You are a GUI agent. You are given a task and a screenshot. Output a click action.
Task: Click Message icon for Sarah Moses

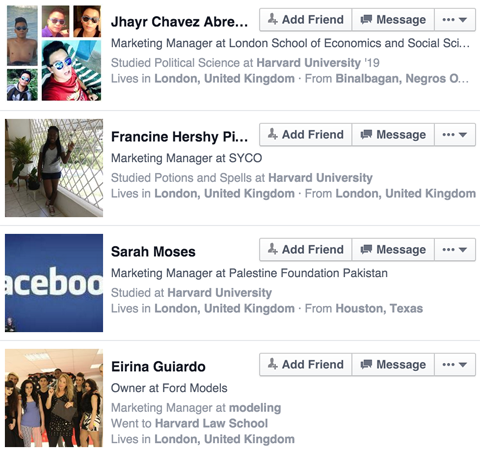[366, 249]
